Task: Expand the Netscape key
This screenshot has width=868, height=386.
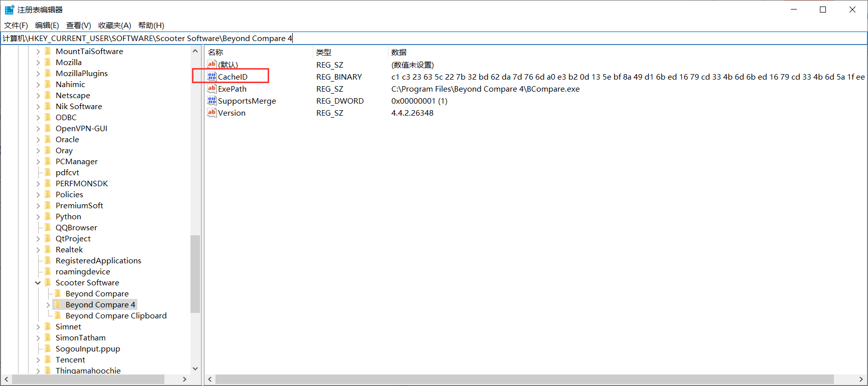Action: [38, 95]
